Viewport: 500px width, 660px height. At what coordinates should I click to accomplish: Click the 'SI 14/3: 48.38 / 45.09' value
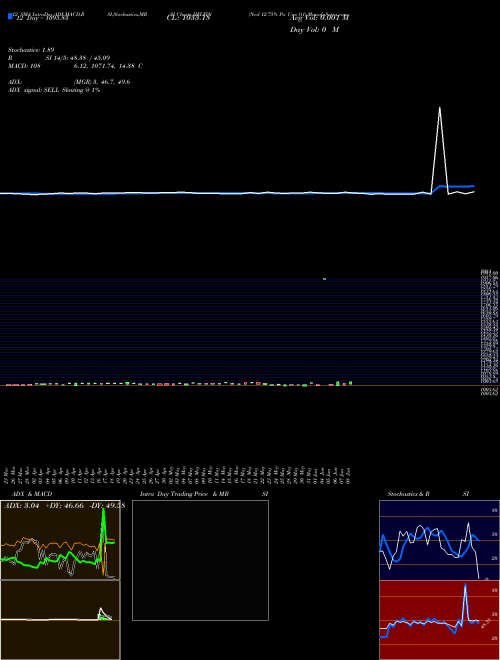coord(78,58)
